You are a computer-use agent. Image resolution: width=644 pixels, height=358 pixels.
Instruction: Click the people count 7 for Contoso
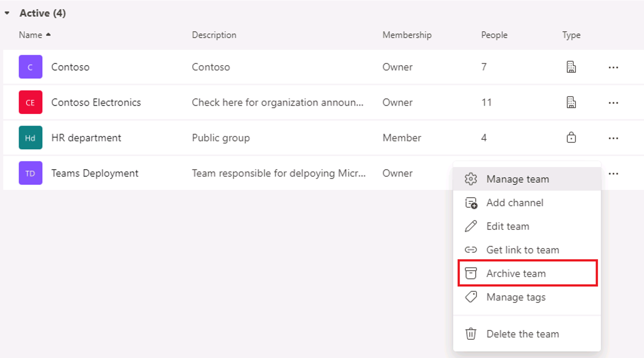coord(484,67)
